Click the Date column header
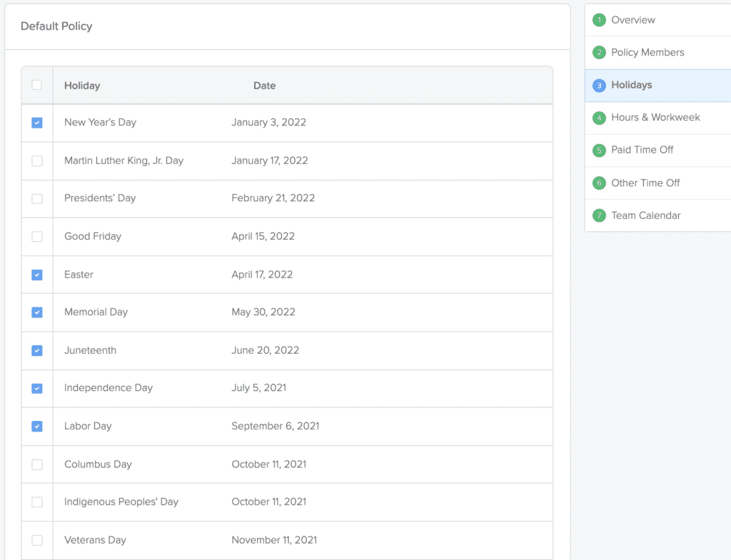This screenshot has width=731, height=560. [x=264, y=85]
